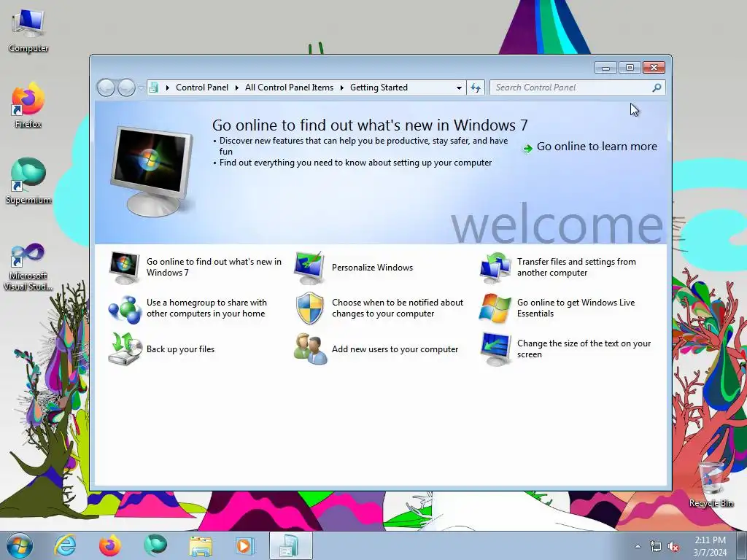Minimize the Getting Started window

[x=605, y=68]
